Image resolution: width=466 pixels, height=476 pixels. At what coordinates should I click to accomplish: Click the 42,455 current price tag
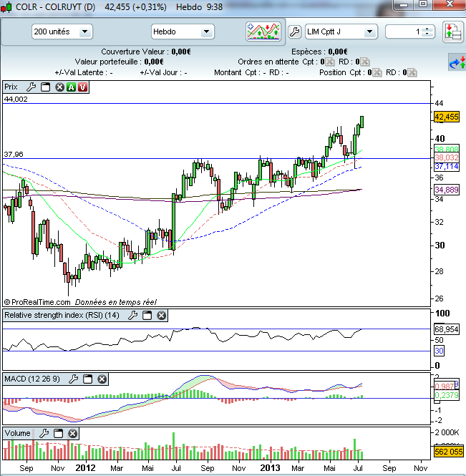tap(446, 117)
